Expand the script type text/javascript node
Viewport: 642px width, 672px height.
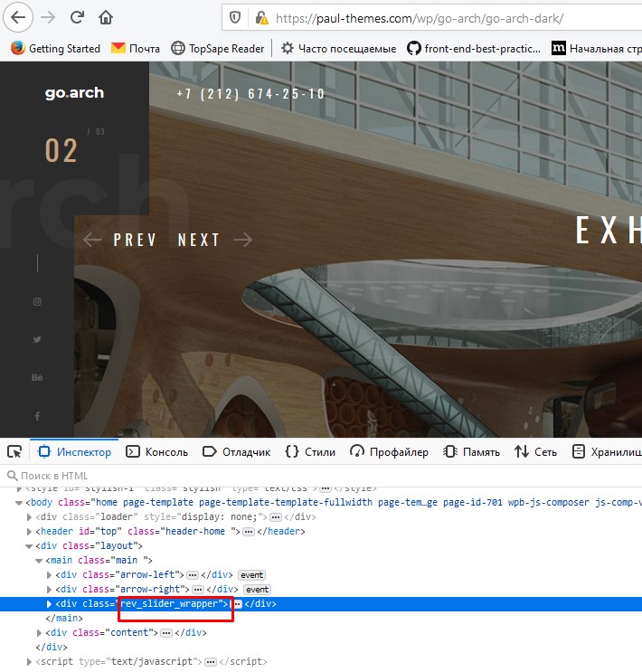(x=29, y=662)
